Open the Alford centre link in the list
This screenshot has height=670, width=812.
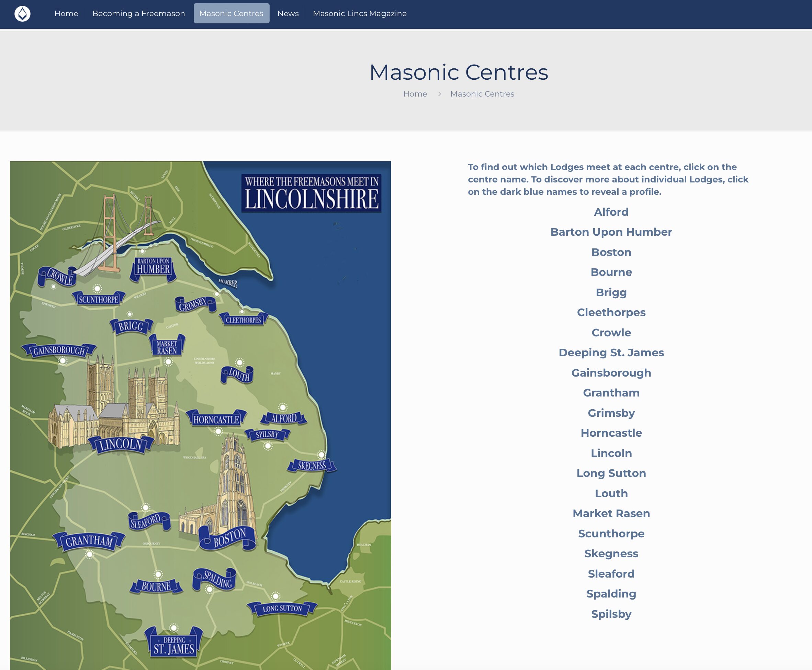(611, 212)
